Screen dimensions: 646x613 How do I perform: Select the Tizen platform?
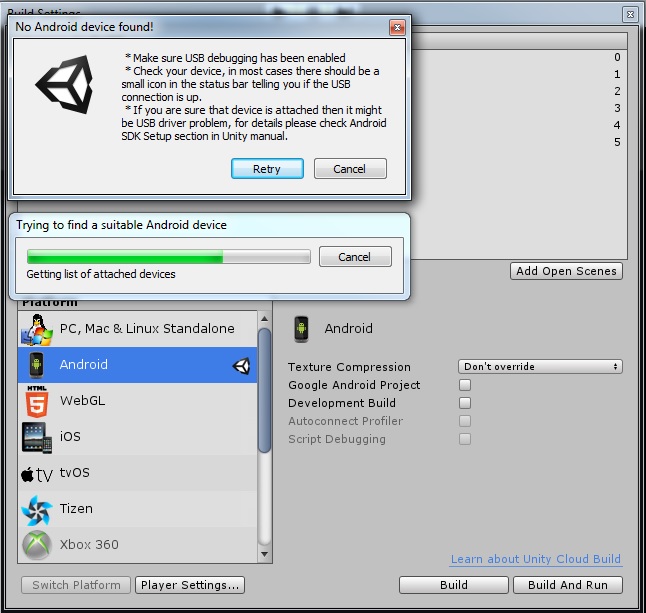pos(138,509)
